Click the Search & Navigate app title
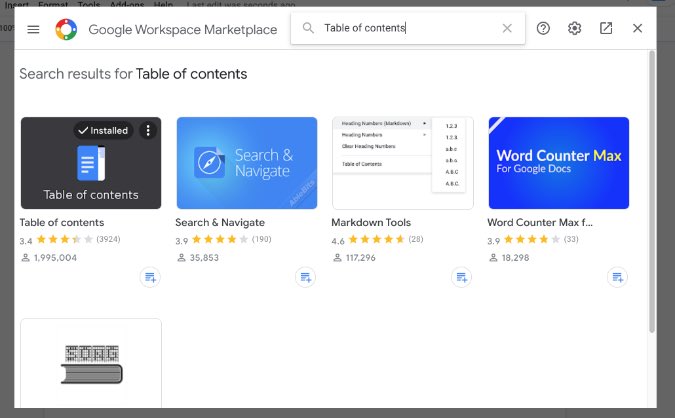 pos(220,223)
